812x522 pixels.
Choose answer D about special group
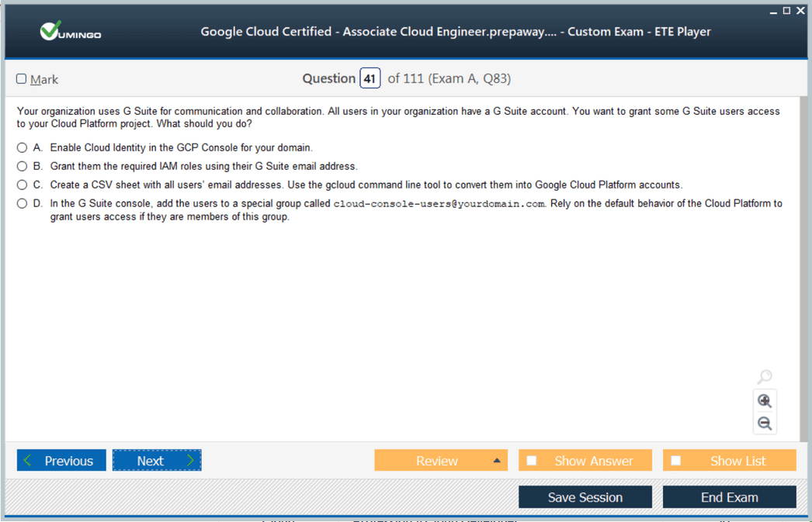22,203
